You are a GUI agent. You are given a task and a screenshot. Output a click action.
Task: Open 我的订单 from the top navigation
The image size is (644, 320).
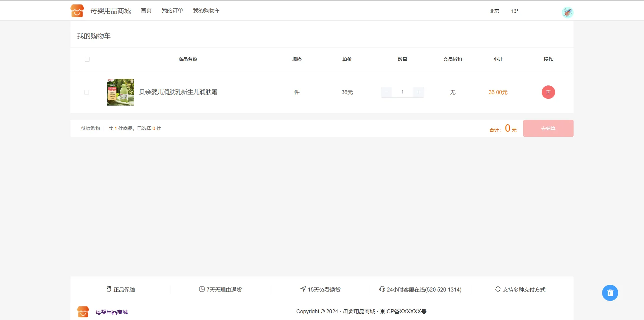coord(172,11)
